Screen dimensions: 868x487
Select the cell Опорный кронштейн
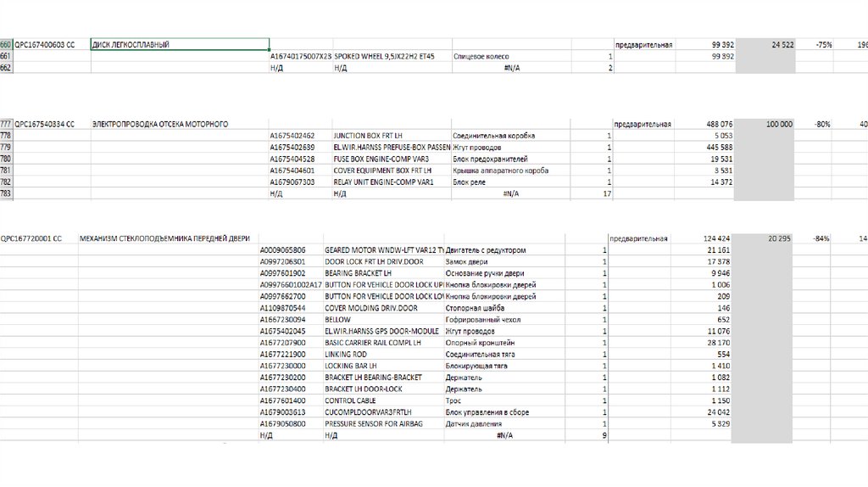click(x=504, y=343)
